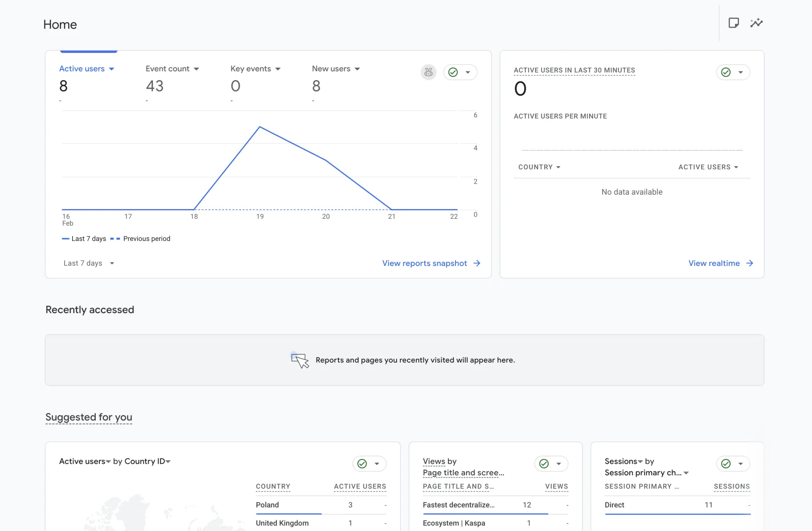Click the United Kingdom country row
This screenshot has height=531, width=812.
pyautogui.click(x=321, y=523)
